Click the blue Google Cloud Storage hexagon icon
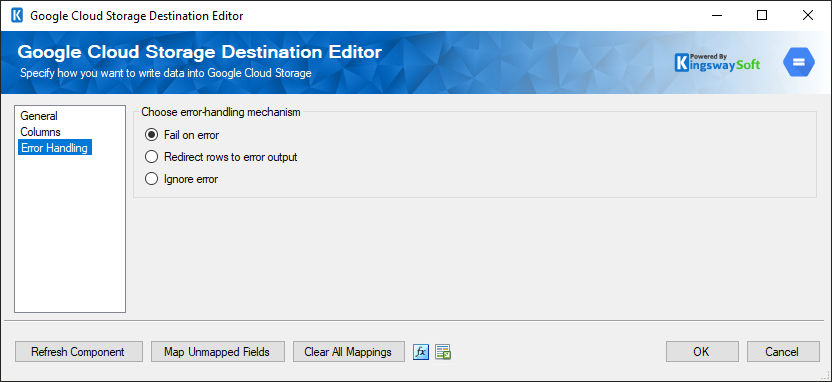This screenshot has height=382, width=832. [799, 62]
